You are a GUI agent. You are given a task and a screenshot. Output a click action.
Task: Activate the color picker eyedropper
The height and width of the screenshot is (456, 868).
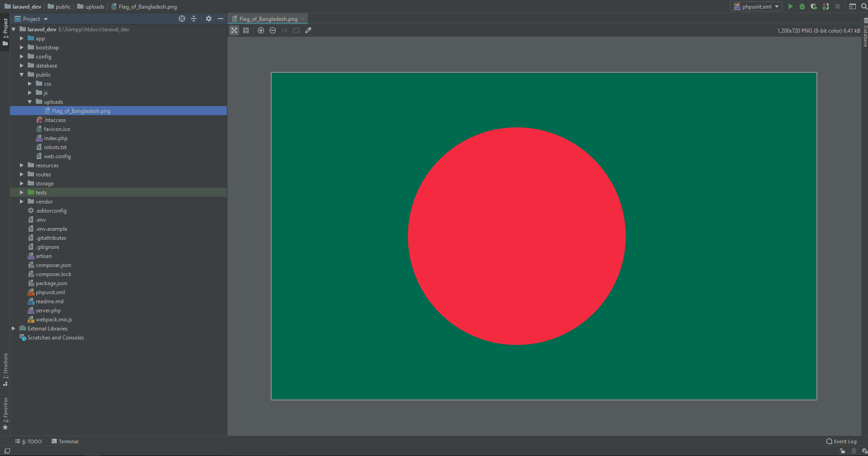309,30
